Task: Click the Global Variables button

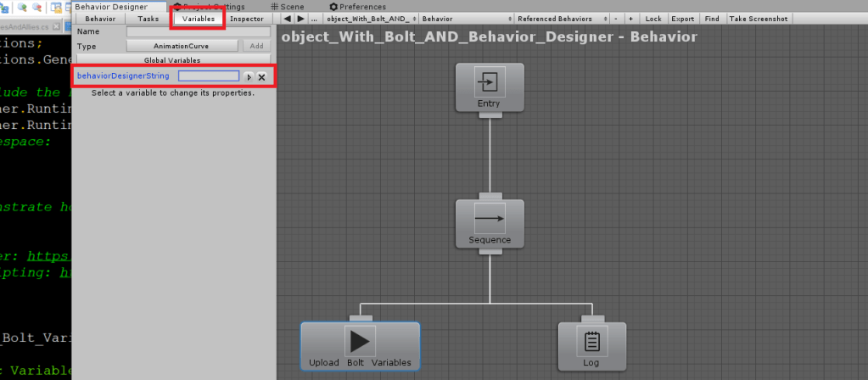Action: click(x=172, y=60)
